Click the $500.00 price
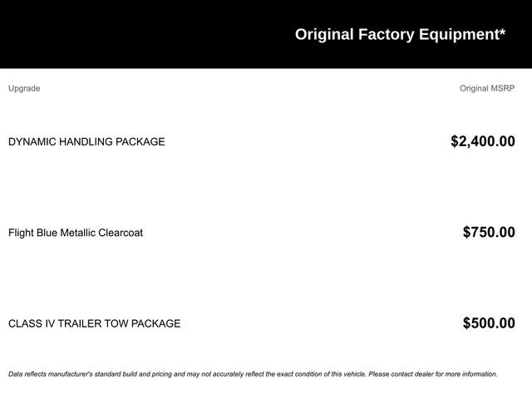532x399 pixels. (489, 323)
